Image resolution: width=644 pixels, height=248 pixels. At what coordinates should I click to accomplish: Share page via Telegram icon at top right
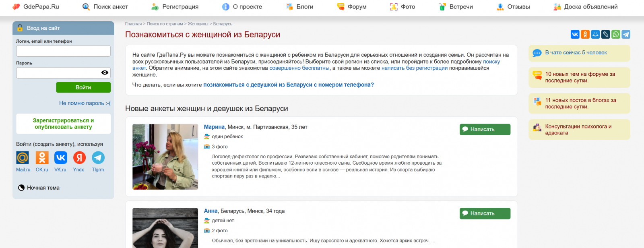pyautogui.click(x=626, y=35)
